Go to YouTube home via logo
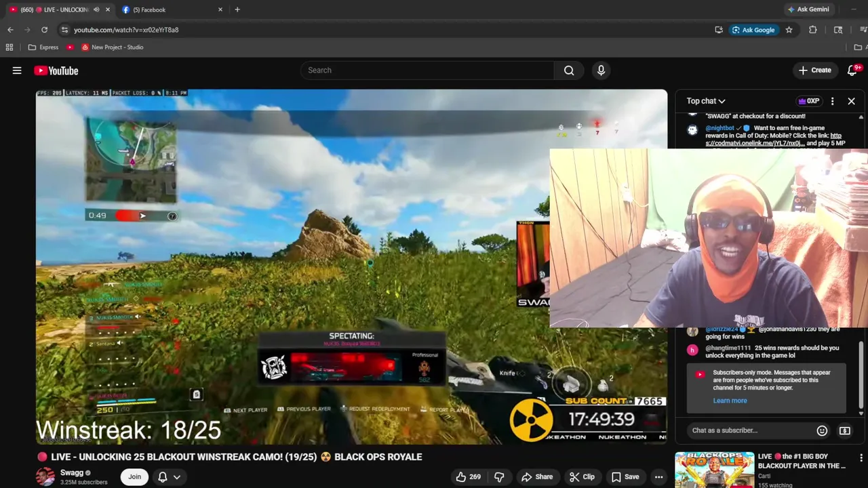Screen dimensions: 868x488 click(56, 70)
